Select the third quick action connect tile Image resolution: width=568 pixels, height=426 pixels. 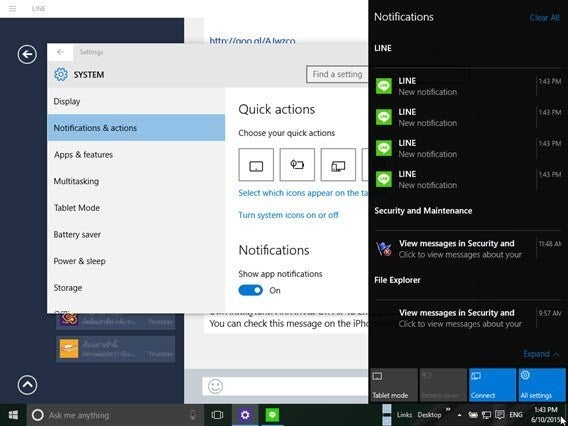pyautogui.click(x=338, y=164)
